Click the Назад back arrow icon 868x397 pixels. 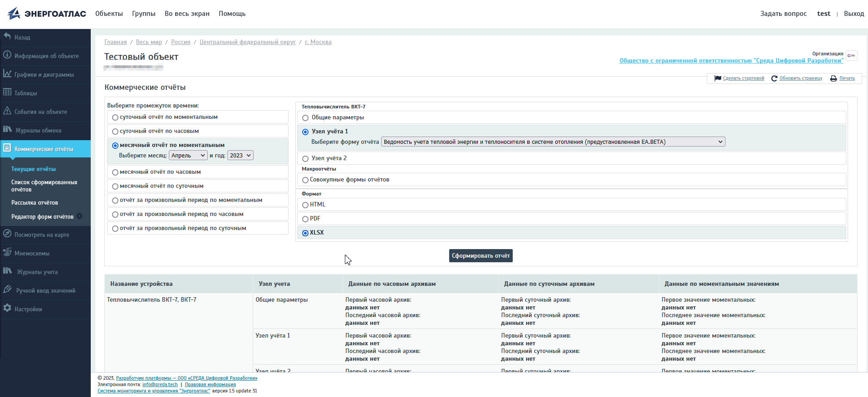click(7, 36)
